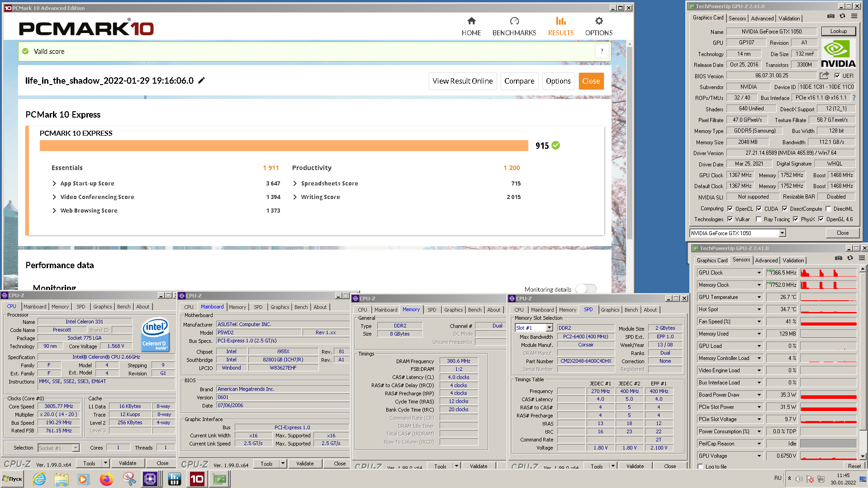
Task: Toggle the Monitoring details switch
Action: pyautogui.click(x=586, y=289)
